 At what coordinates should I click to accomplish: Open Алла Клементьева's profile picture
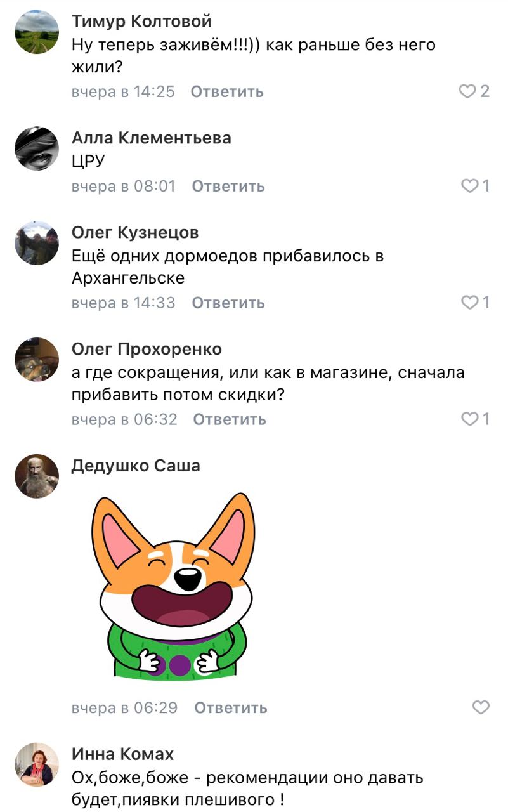click(37, 148)
